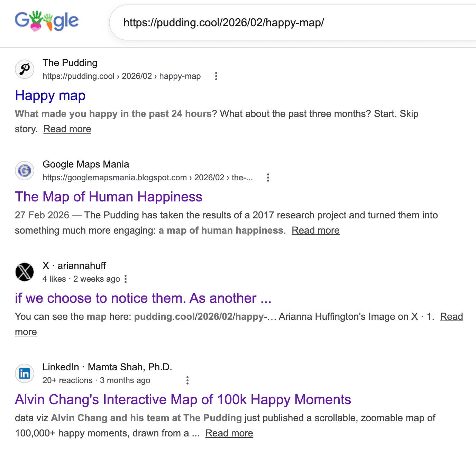The image size is (476, 461).
Task: Click 'pudding.cool/2026/02/happy-…' text in X snippet
Action: 205,317
